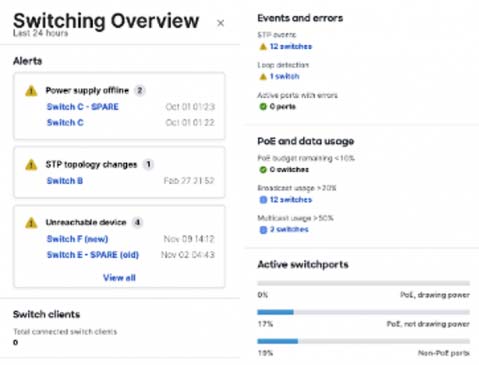Screen dimensions: 479x365
Task: Click the Loop detection warning triangle icon
Action: pyautogui.click(x=263, y=77)
